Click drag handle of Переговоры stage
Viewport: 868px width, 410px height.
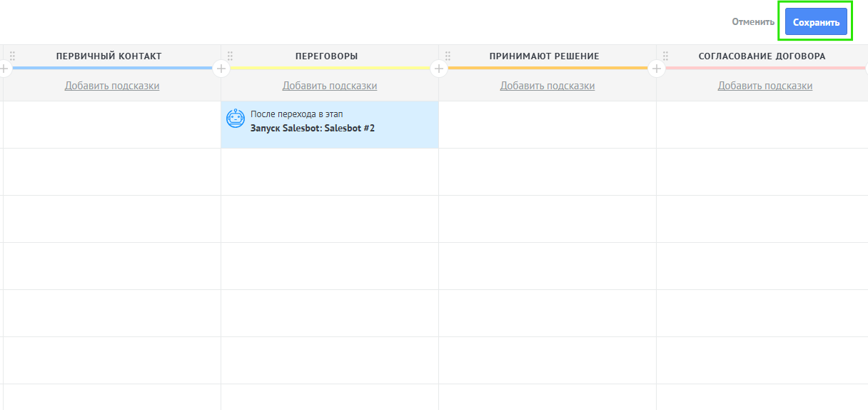pyautogui.click(x=230, y=56)
